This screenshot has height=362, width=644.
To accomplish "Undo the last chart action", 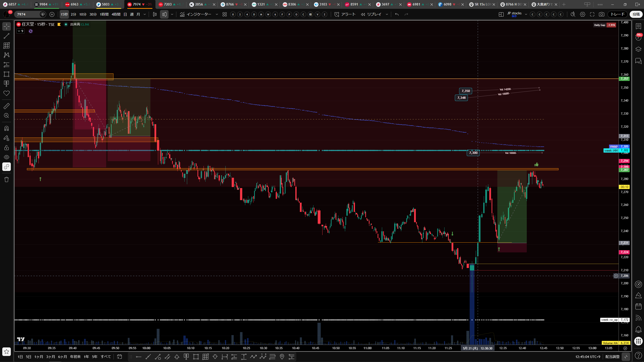I will tap(397, 14).
